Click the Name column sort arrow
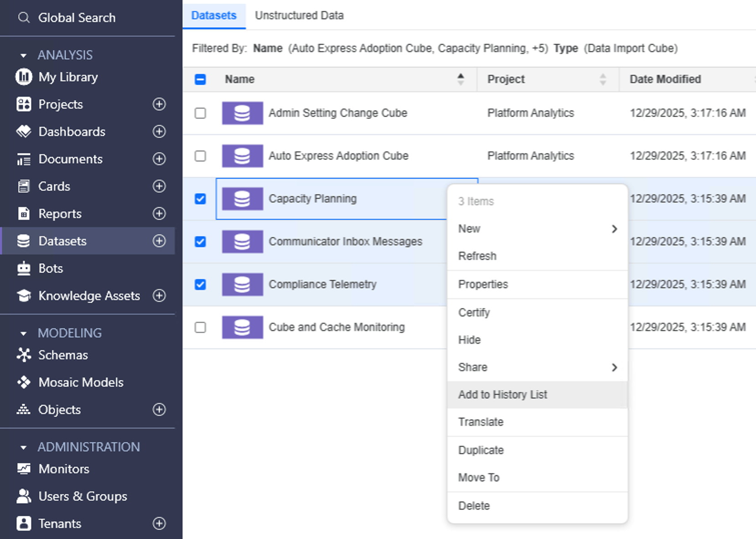Image resolution: width=756 pixels, height=539 pixels. click(x=461, y=79)
